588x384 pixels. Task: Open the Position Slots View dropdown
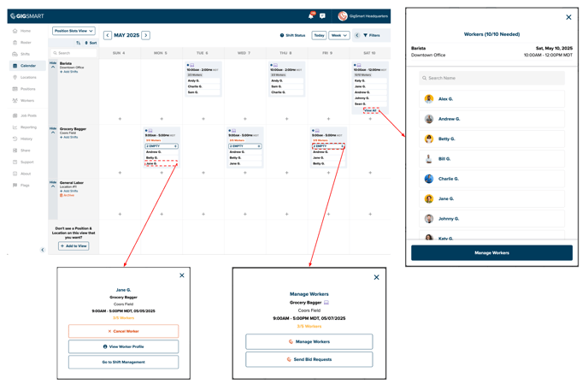click(x=73, y=31)
